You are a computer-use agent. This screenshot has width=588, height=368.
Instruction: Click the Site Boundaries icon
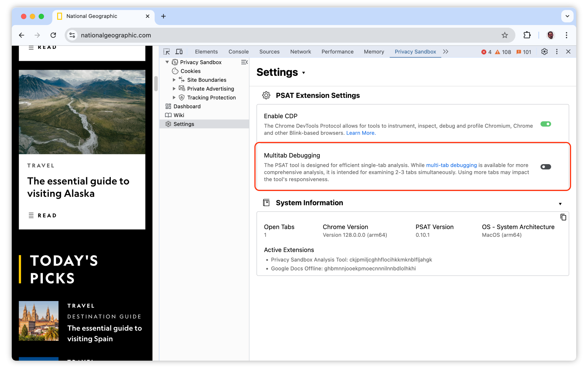pyautogui.click(x=182, y=80)
